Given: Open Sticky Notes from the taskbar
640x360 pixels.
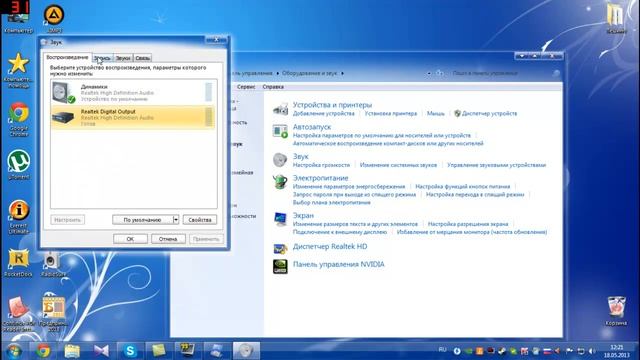Looking at the screenshot, I should 158,351.
